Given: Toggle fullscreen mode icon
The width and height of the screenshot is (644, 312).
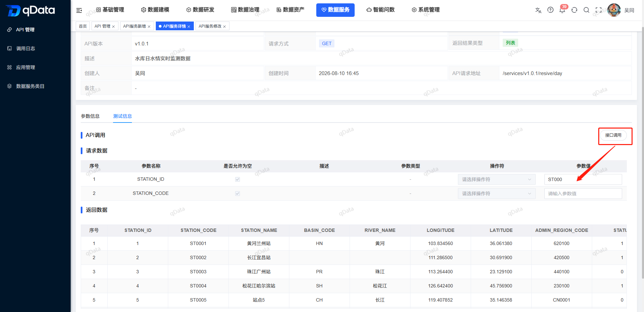Looking at the screenshot, I should [x=599, y=10].
